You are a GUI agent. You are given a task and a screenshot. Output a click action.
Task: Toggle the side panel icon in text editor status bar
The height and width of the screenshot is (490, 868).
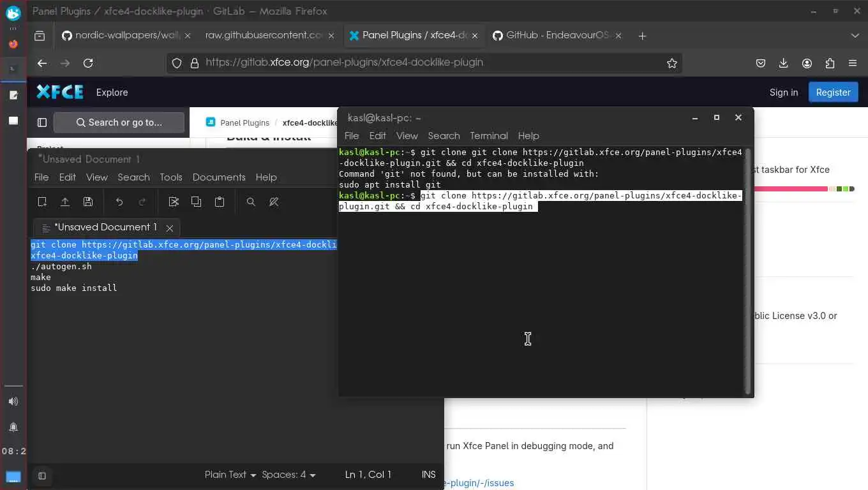42,475
